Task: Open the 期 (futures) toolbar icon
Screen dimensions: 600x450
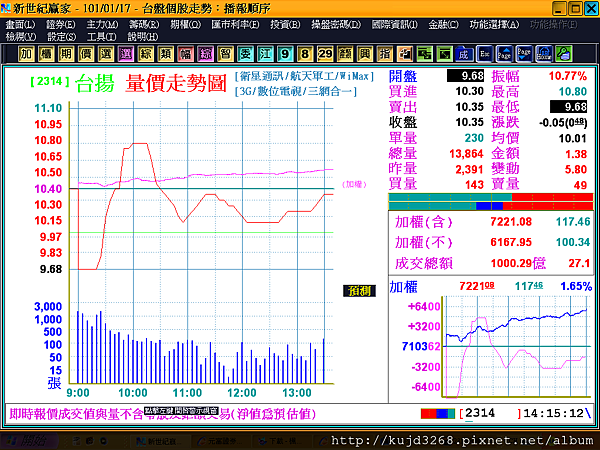Action: coord(66,54)
